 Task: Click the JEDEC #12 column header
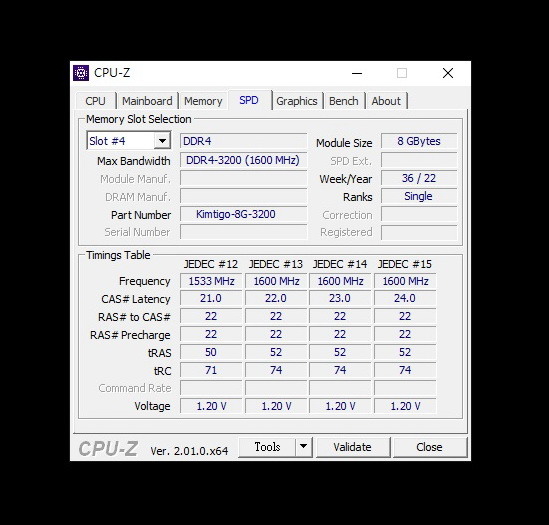pos(211,264)
